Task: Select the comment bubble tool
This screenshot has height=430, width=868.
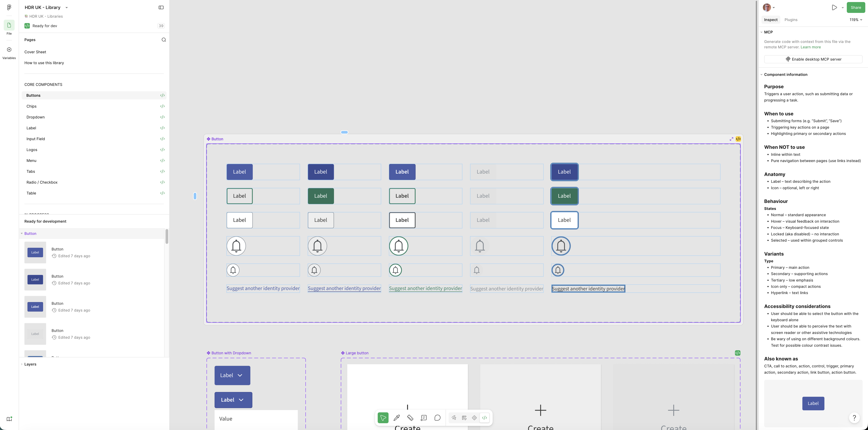Action: click(x=437, y=418)
